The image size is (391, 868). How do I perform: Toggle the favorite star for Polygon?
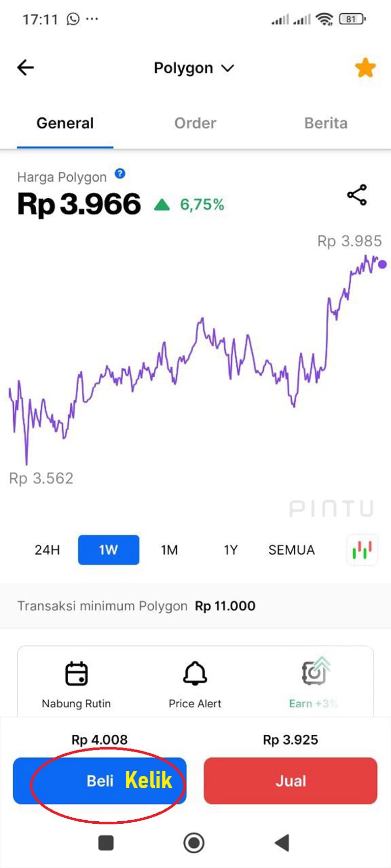pyautogui.click(x=365, y=68)
